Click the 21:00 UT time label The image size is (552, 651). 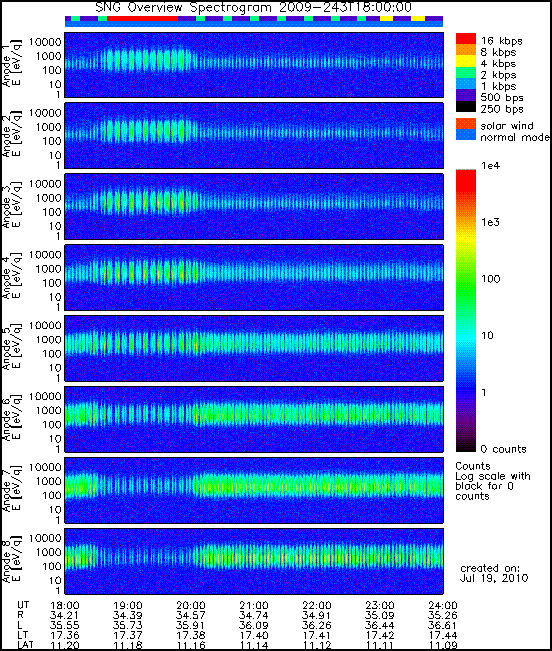tap(254, 605)
